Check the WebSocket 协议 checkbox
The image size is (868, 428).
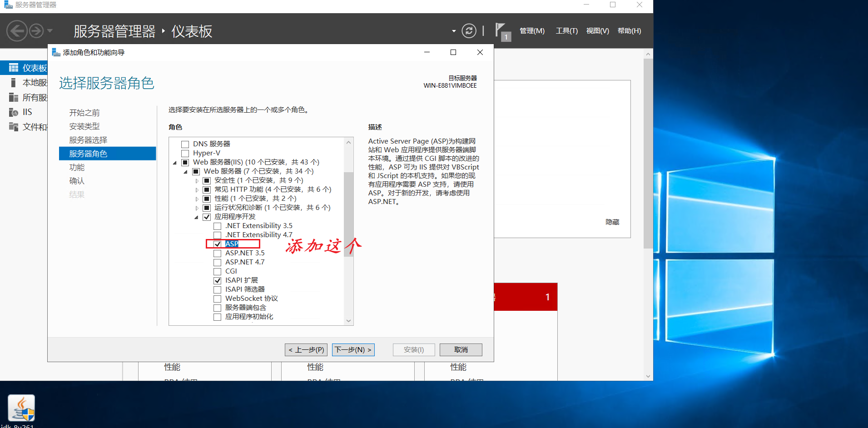[x=218, y=299]
